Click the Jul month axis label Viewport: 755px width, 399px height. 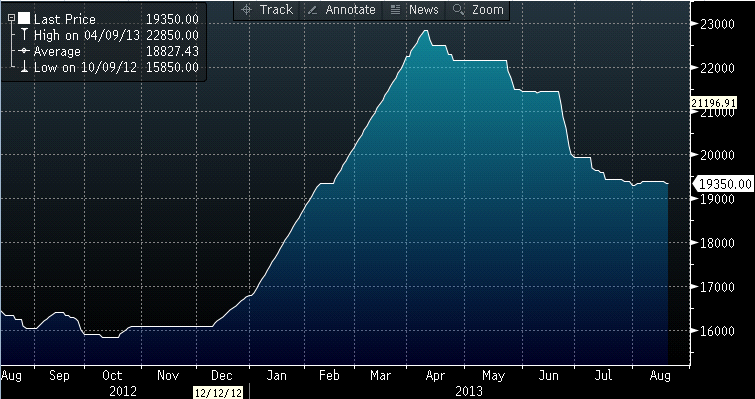pyautogui.click(x=602, y=375)
